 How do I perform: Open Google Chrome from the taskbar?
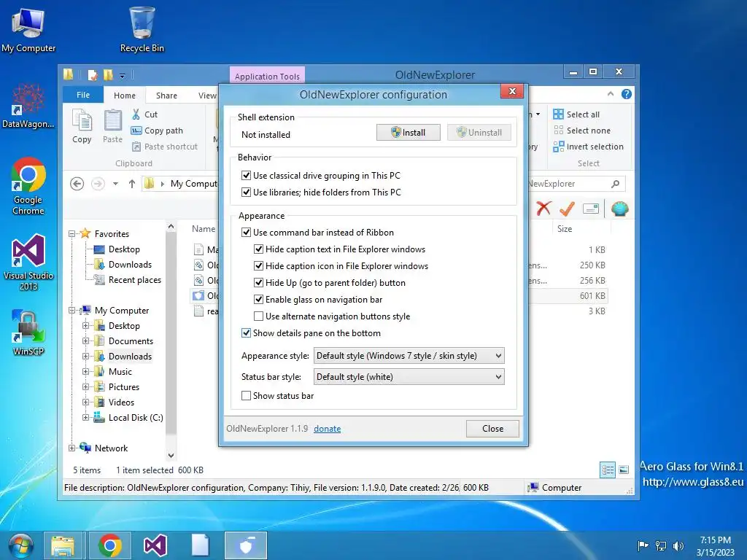[110, 545]
